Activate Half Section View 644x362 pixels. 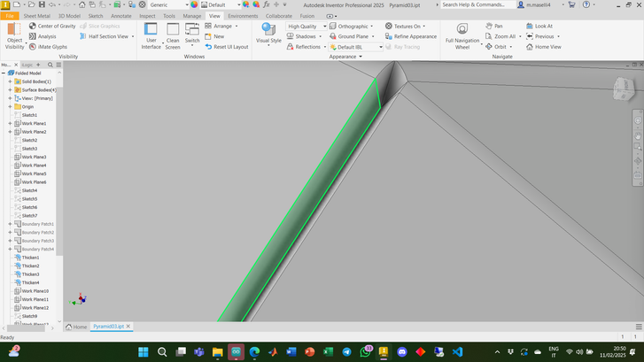pos(107,36)
